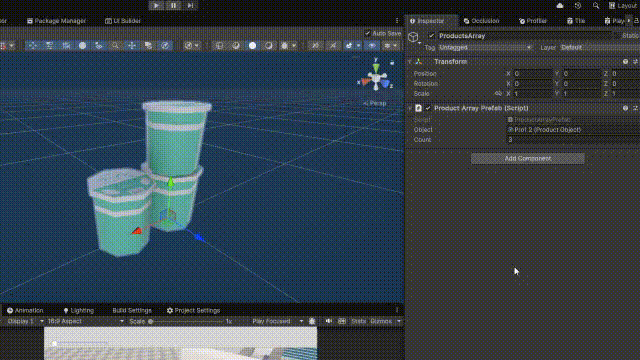The width and height of the screenshot is (640, 360).
Task: Click the Pause button in the top toolbar
Action: [173, 5]
